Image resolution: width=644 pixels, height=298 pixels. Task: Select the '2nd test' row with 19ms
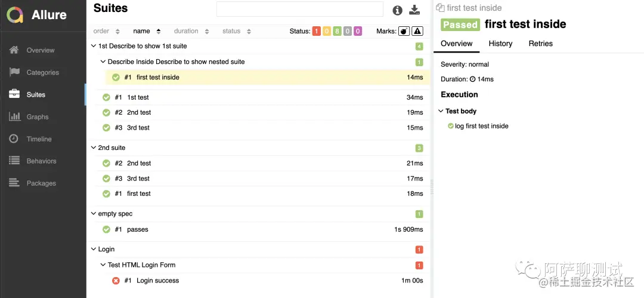point(263,112)
